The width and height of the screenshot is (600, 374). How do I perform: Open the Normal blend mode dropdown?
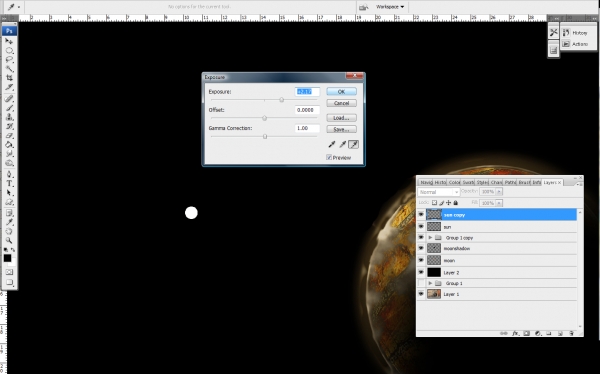coord(439,192)
